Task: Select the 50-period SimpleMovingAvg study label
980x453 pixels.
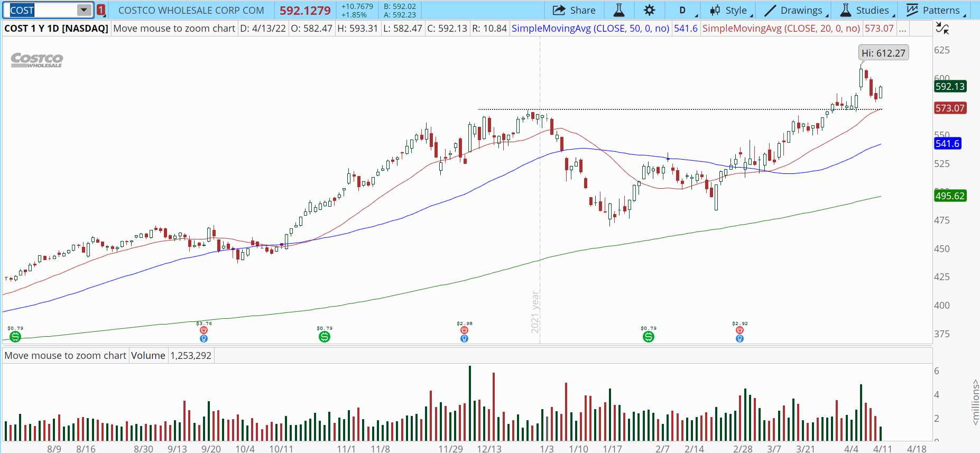Action: pos(590,29)
